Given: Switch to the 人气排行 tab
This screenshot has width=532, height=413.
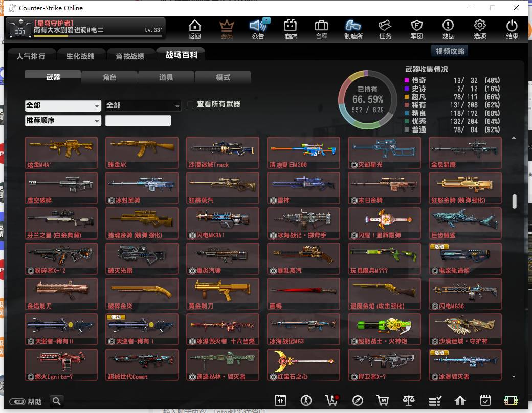Looking at the screenshot, I should [x=31, y=56].
